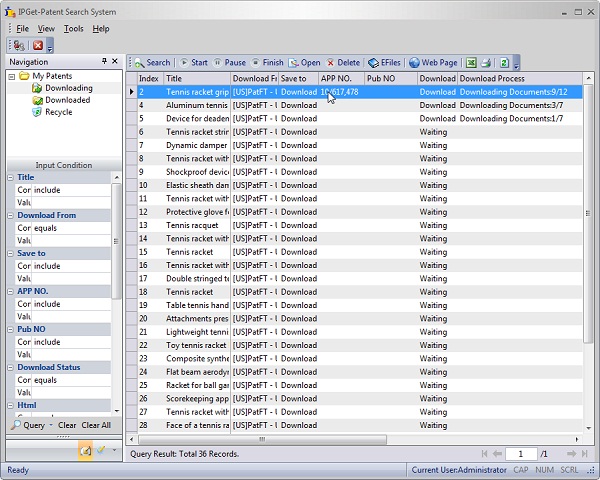Pin the Navigation panel
Viewport: 600px width, 480px height.
pos(103,61)
